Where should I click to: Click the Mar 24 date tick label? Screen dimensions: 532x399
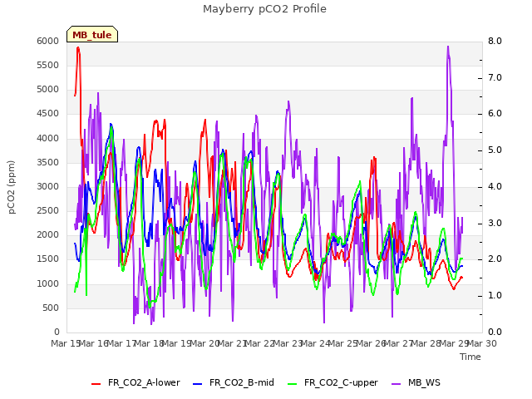pyautogui.click(x=316, y=343)
